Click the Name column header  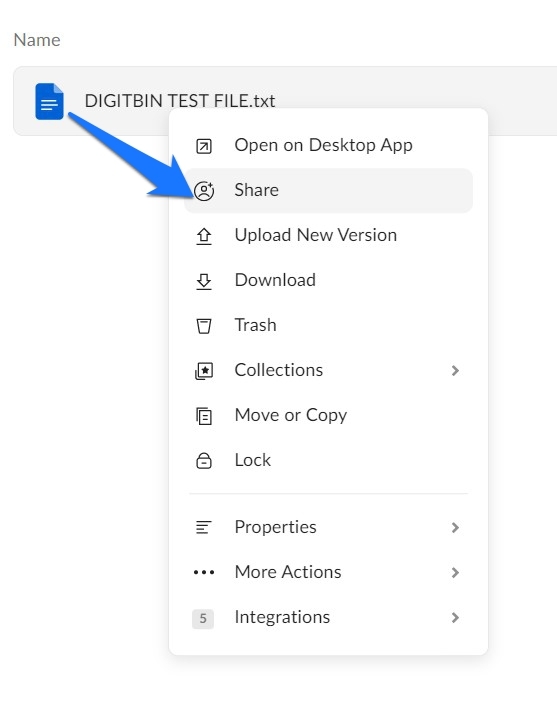pos(37,40)
